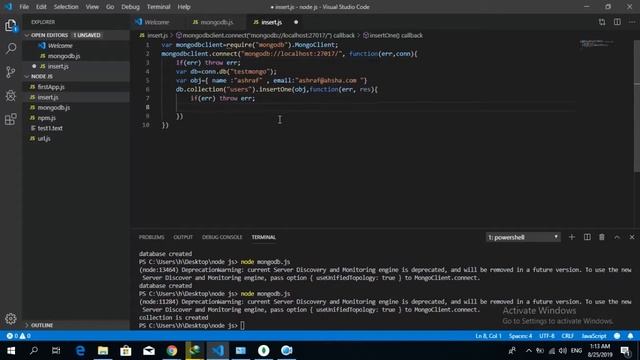Select Welcome in Open Editors list
Image resolution: width=640 pixels, height=360 pixels.
(76, 46)
